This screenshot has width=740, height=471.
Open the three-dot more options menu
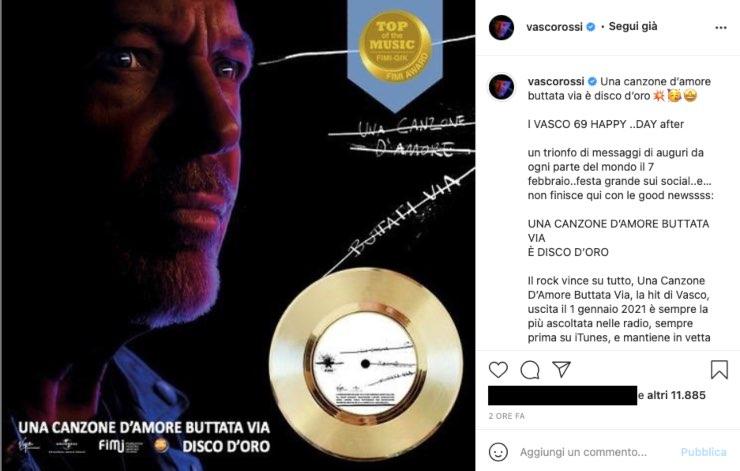[721, 27]
